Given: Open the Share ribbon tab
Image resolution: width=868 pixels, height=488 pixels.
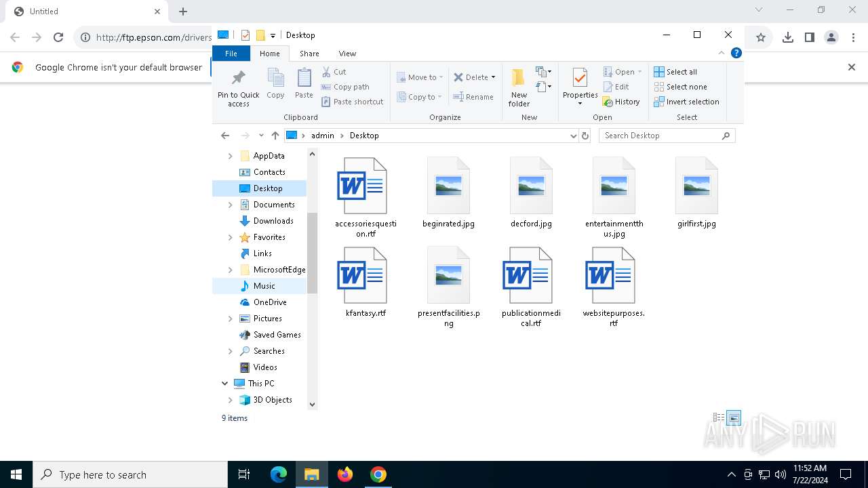Looking at the screenshot, I should [x=309, y=54].
